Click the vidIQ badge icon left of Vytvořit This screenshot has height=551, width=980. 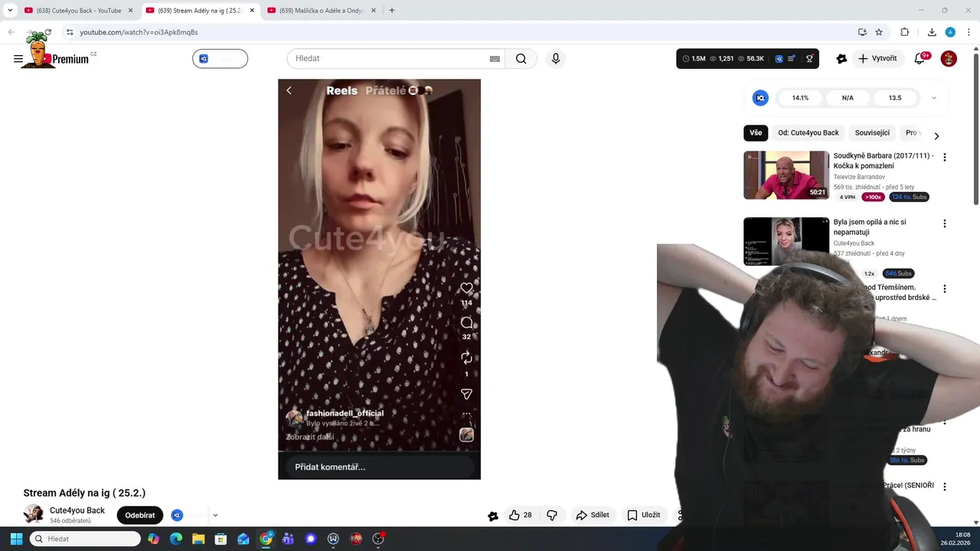[841, 58]
